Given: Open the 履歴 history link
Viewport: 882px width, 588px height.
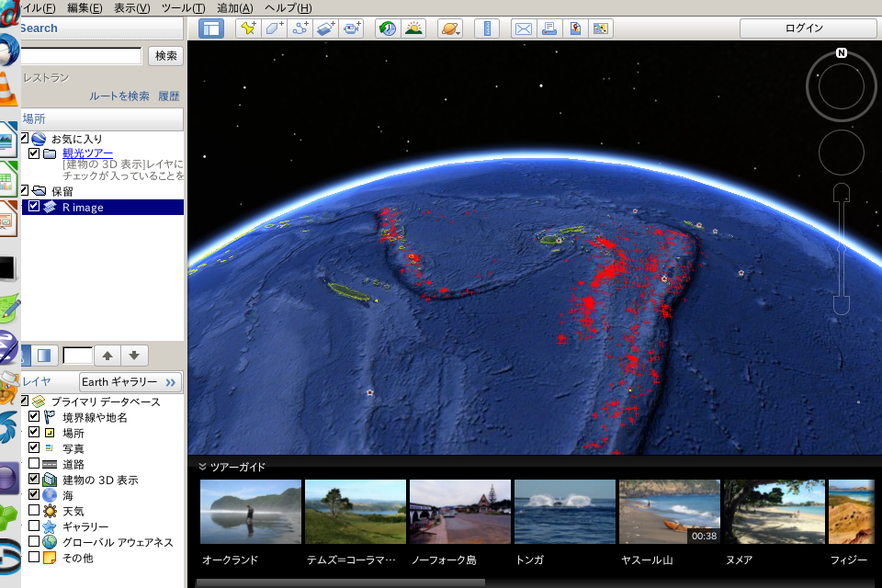Looking at the screenshot, I should tap(169, 96).
